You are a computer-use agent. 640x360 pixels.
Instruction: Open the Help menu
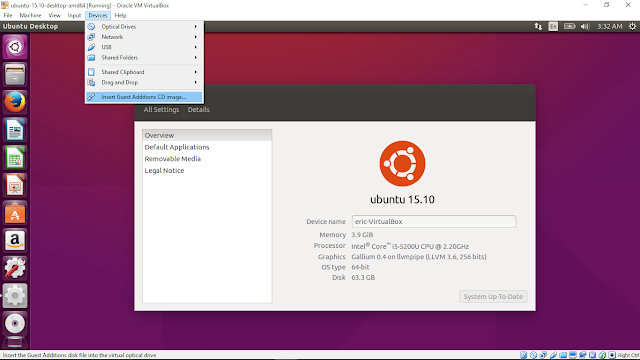(x=120, y=16)
